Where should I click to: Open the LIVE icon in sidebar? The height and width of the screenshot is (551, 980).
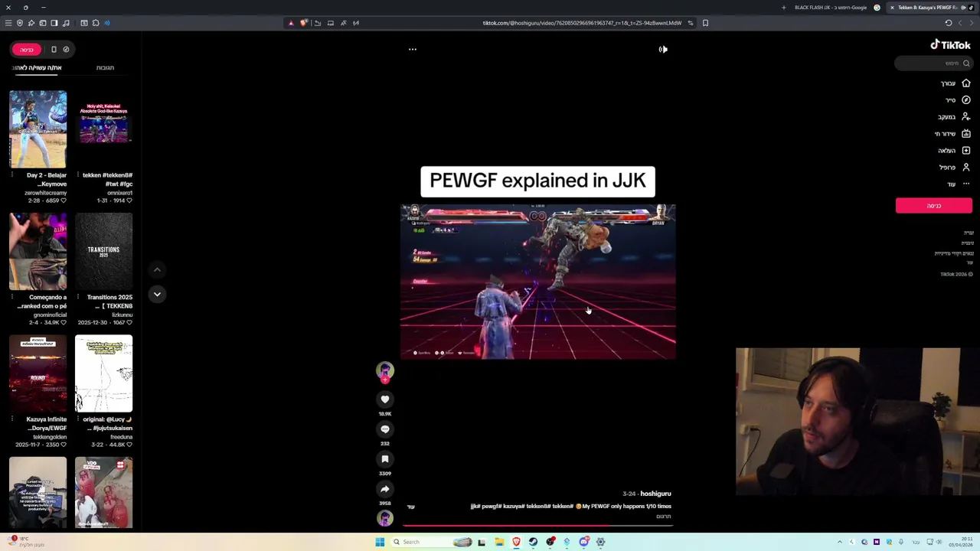point(966,133)
